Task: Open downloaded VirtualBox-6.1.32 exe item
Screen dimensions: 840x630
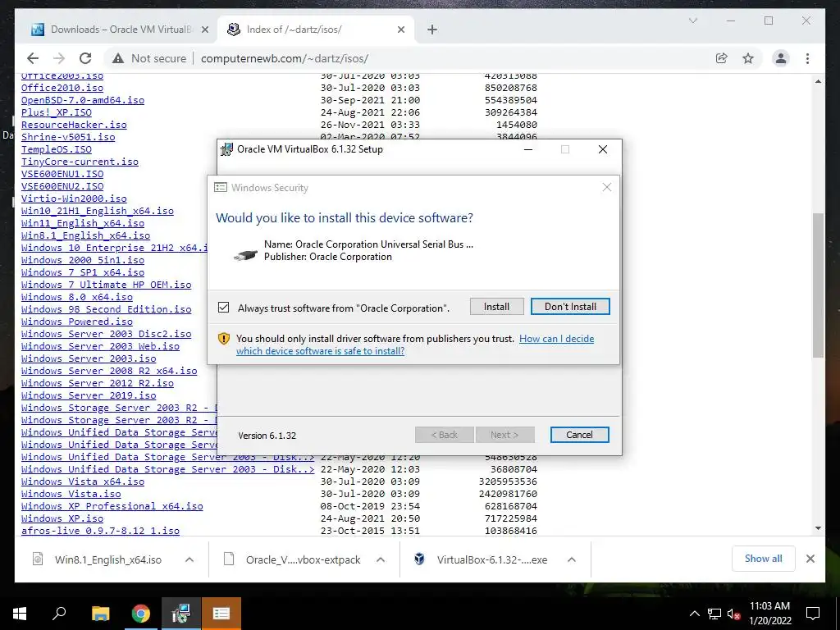Action: pyautogui.click(x=481, y=559)
